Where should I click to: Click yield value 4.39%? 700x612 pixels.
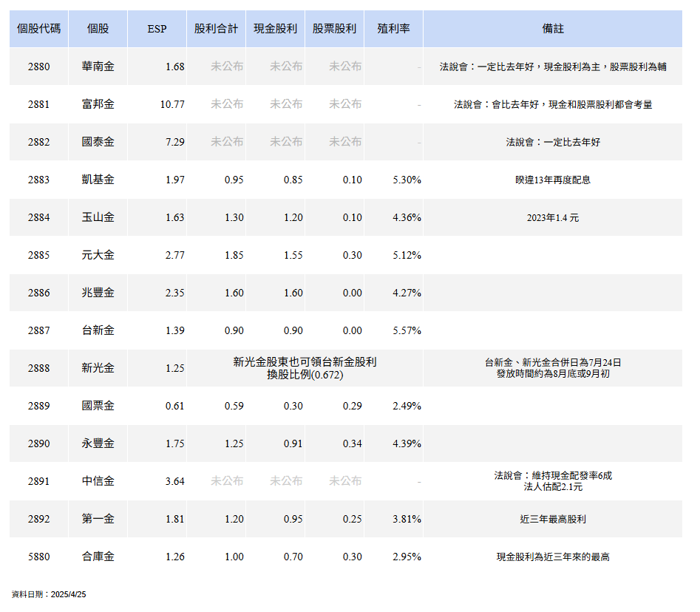[407, 443]
